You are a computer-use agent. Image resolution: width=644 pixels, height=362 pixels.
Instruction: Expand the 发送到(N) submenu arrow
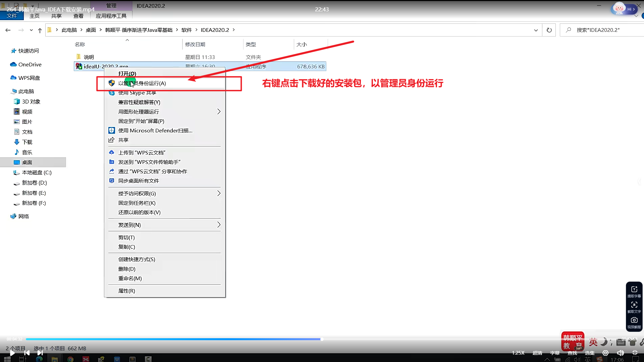click(x=219, y=225)
